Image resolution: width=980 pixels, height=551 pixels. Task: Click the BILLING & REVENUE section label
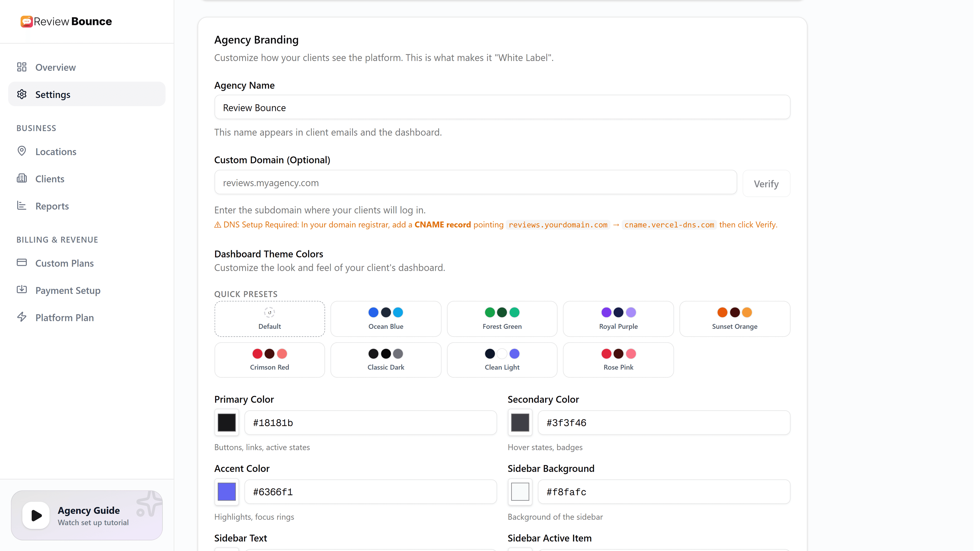point(57,240)
